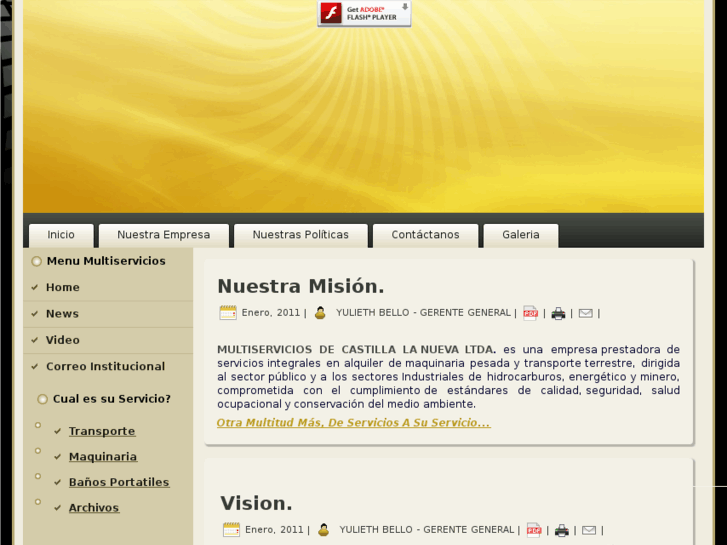727x545 pixels.
Task: Click the Otra Multitud Más De Servicios link
Action: click(x=353, y=423)
